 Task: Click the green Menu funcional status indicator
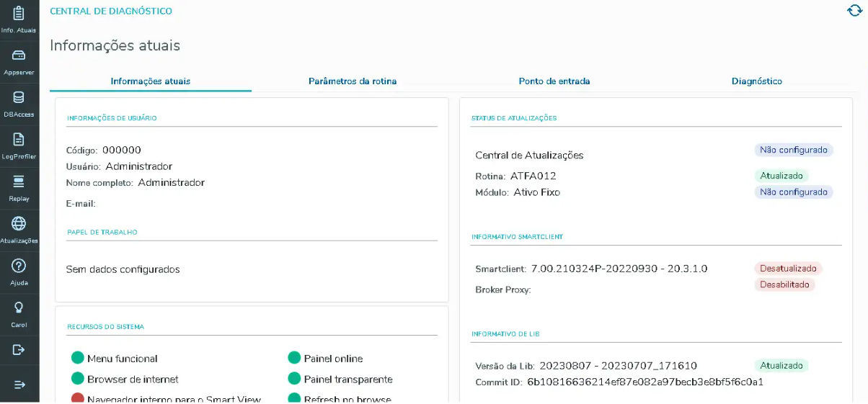[x=78, y=359]
